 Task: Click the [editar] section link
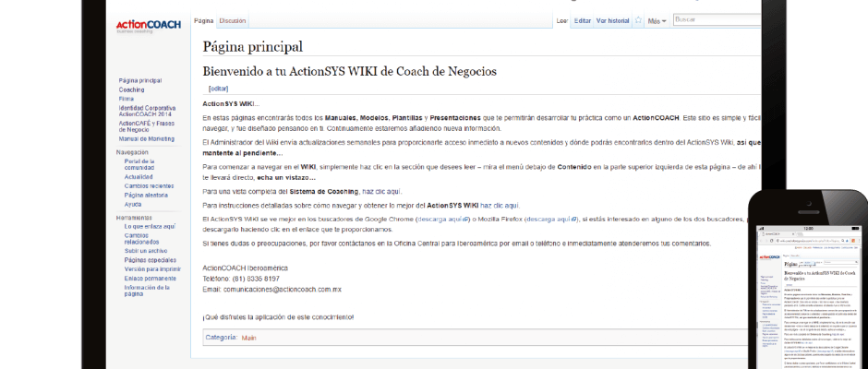pyautogui.click(x=219, y=89)
